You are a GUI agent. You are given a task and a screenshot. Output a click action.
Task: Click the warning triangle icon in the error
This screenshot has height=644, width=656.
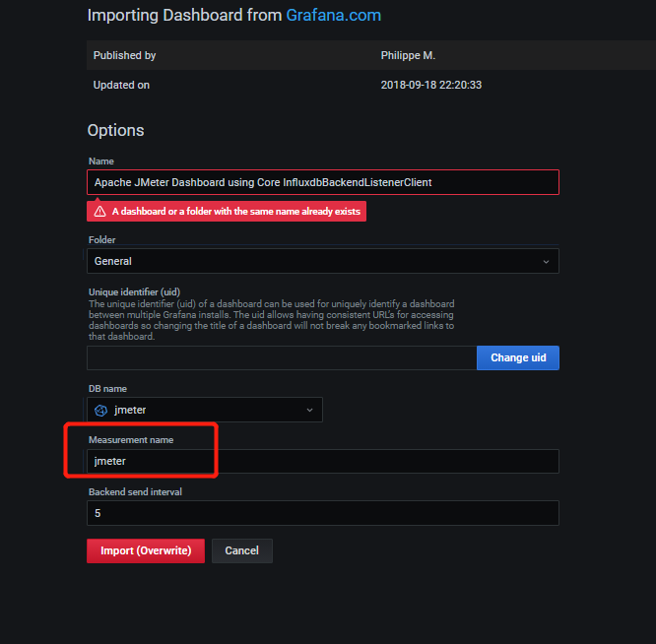point(99,211)
